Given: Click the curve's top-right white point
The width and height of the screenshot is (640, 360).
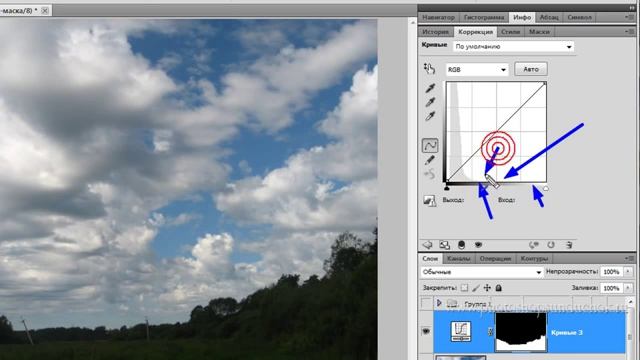Looking at the screenshot, I should [545, 83].
